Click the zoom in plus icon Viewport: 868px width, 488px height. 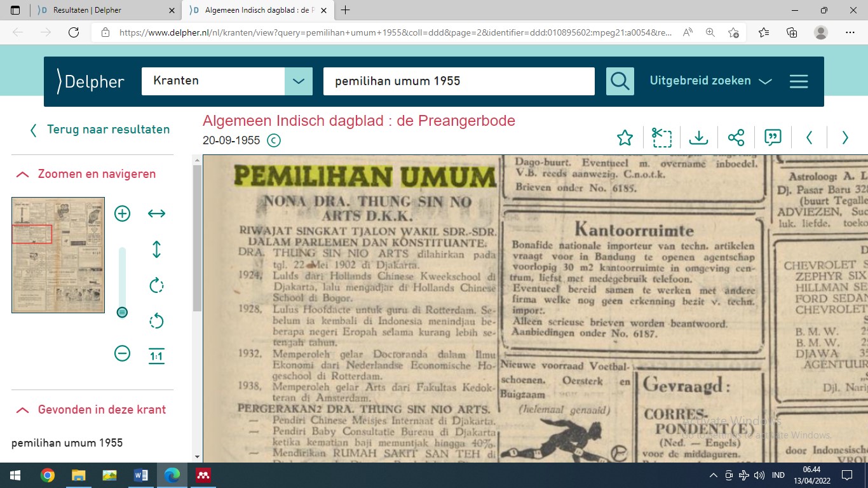122,213
